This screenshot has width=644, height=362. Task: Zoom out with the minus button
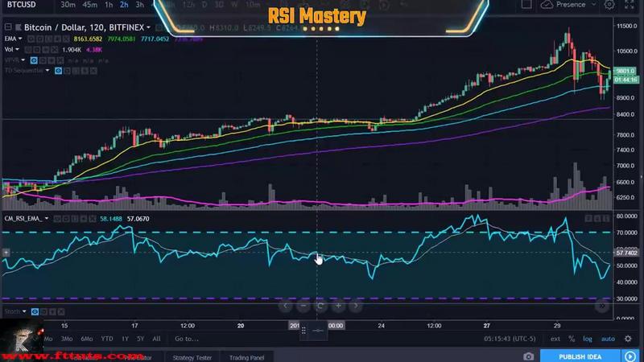303,306
